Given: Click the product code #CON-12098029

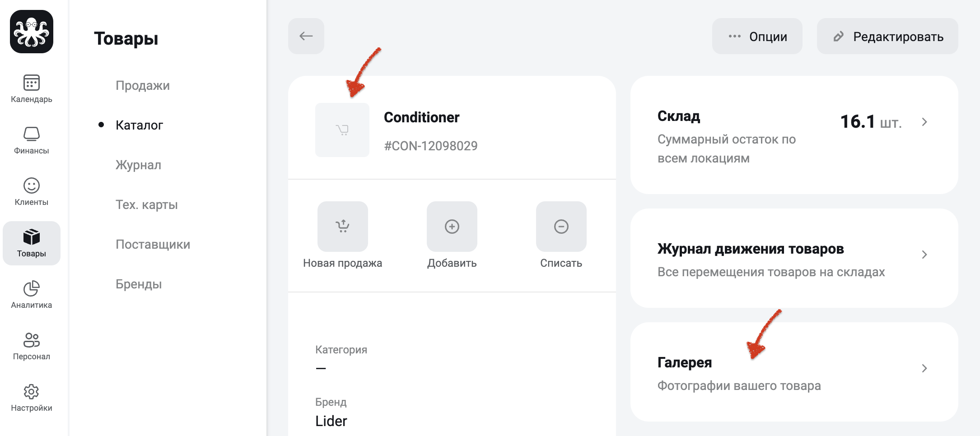Looking at the screenshot, I should coord(431,146).
